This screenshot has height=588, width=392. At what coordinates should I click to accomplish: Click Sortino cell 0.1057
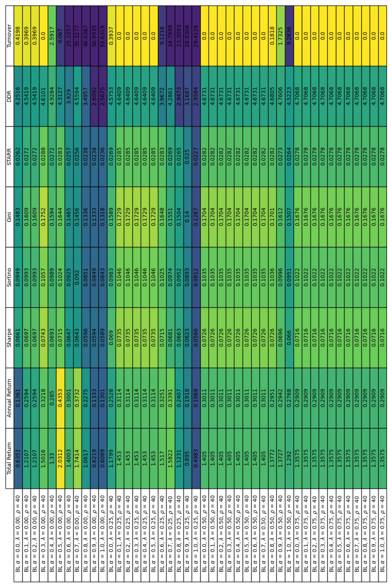coord(44,277)
